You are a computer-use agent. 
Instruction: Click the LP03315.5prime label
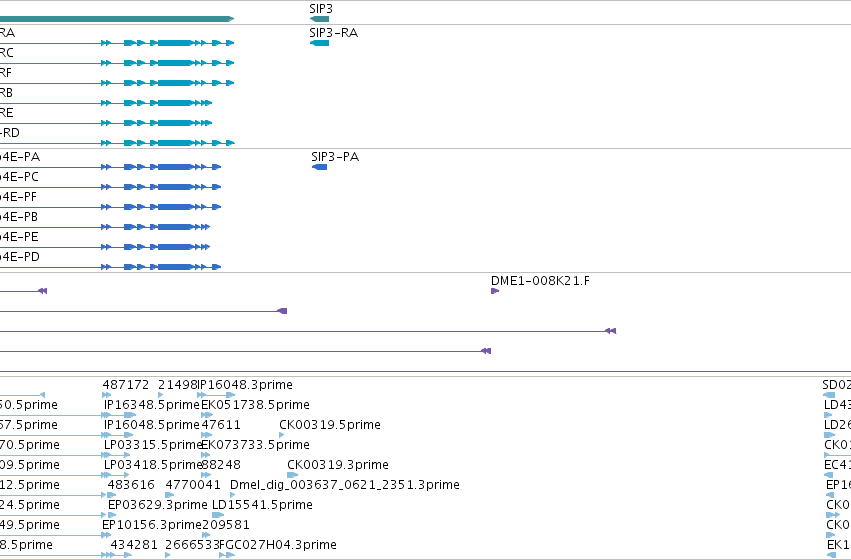coord(153,445)
